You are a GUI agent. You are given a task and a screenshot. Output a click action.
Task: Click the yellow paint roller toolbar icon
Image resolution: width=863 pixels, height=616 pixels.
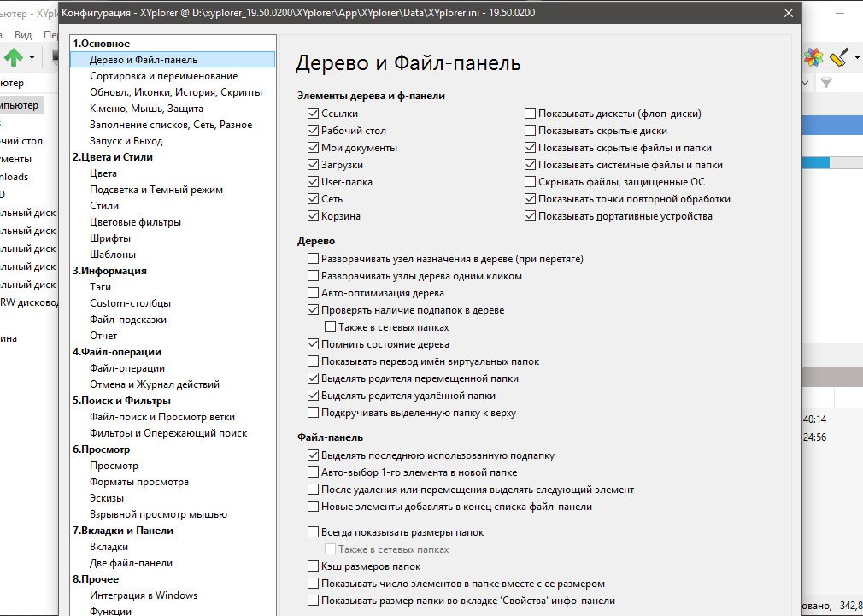[839, 57]
